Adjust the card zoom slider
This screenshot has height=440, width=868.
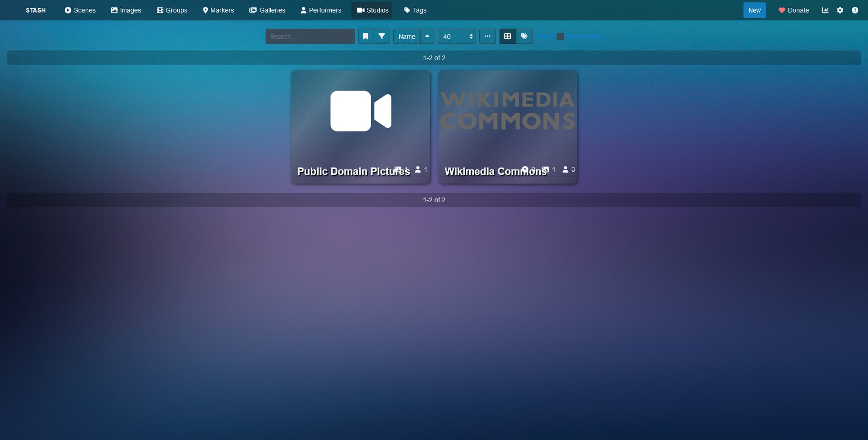pyautogui.click(x=570, y=37)
